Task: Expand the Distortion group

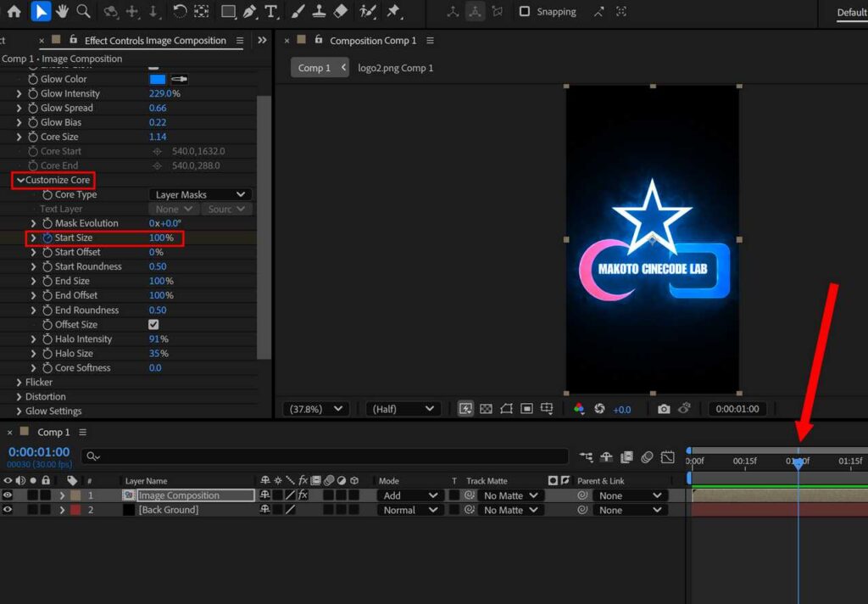Action: click(x=19, y=397)
